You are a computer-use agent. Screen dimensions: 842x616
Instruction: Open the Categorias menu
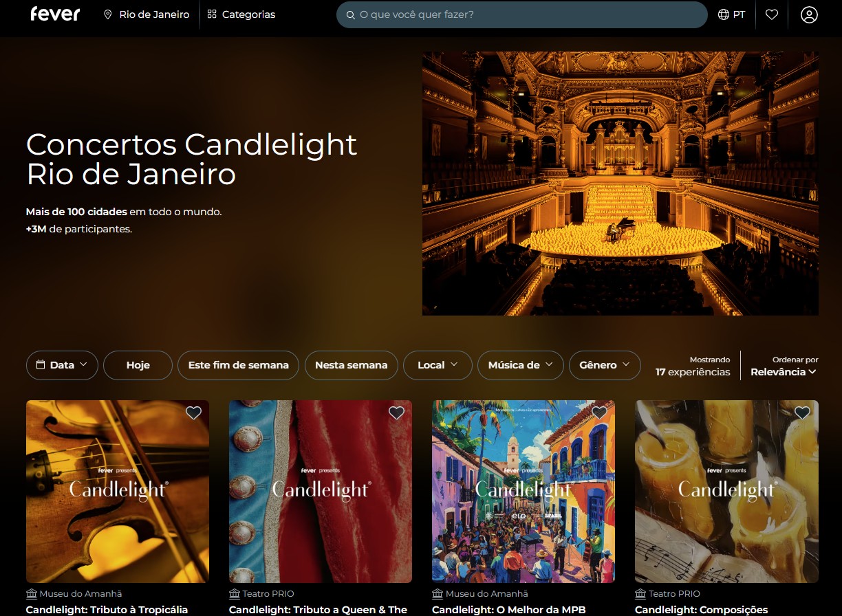coord(241,14)
